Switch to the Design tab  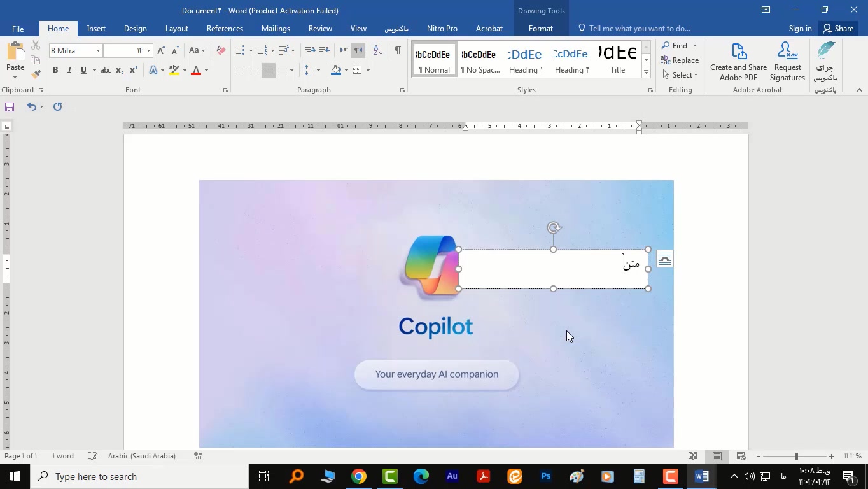pyautogui.click(x=135, y=29)
